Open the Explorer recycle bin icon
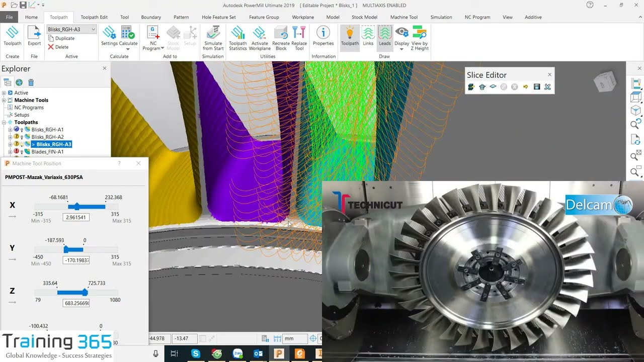Image resolution: width=644 pixels, height=362 pixels. [x=31, y=82]
